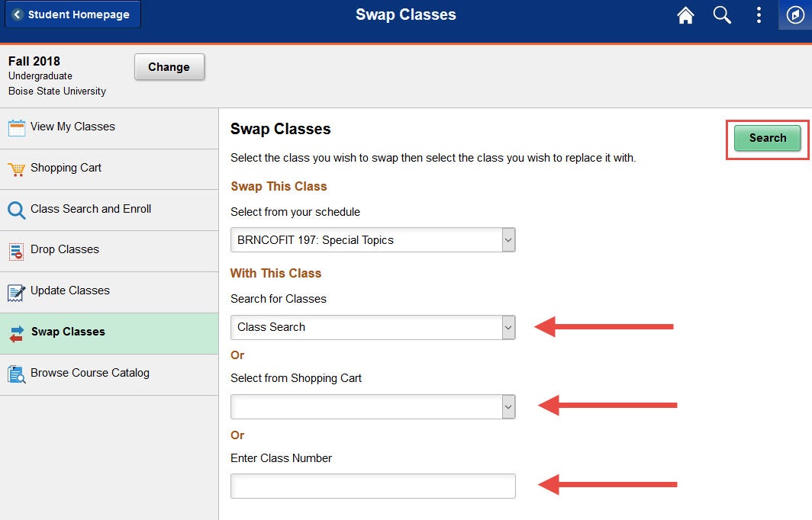Click the Shopping Cart icon in sidebar

click(x=17, y=169)
